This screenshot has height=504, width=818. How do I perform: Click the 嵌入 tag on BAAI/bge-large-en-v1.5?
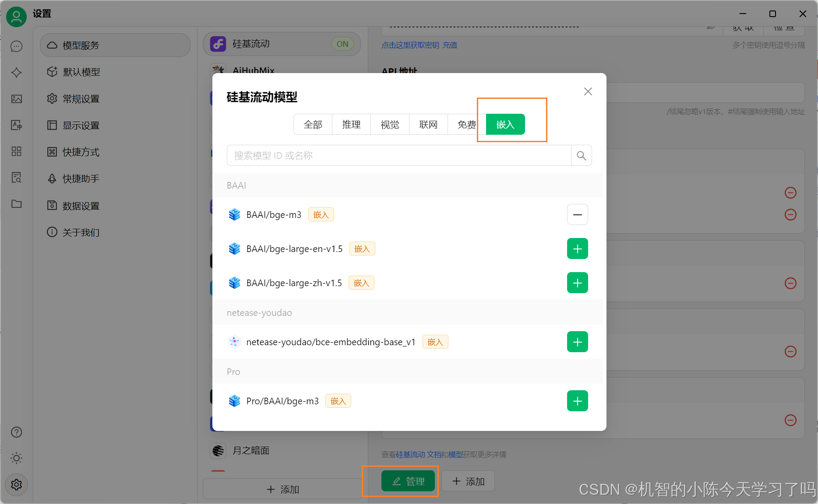pos(362,248)
